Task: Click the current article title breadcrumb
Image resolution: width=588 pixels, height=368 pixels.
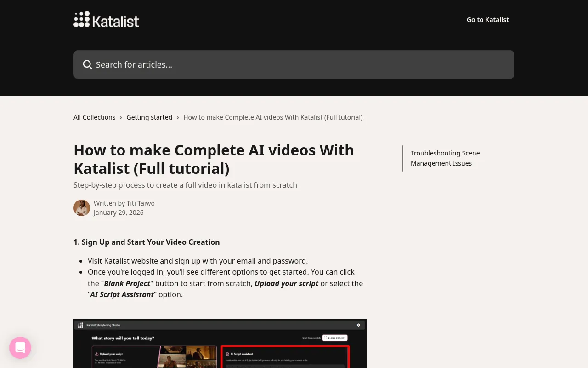Action: pyautogui.click(x=273, y=117)
